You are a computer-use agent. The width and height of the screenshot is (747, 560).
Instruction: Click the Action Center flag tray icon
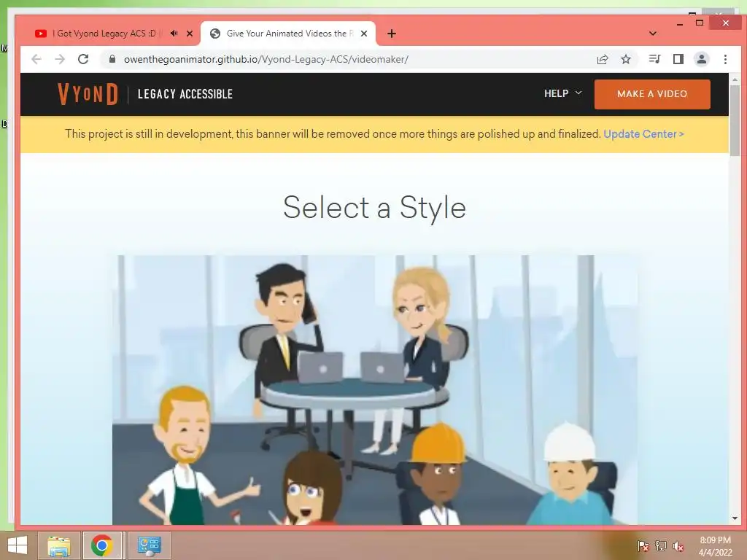coord(643,546)
